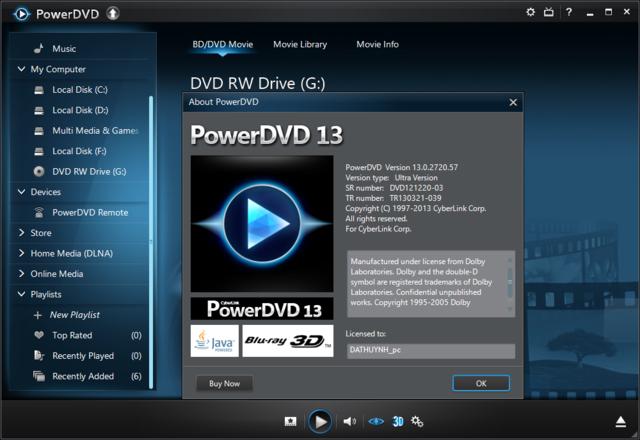Click the Recently Played playlist icon

pyautogui.click(x=39, y=356)
